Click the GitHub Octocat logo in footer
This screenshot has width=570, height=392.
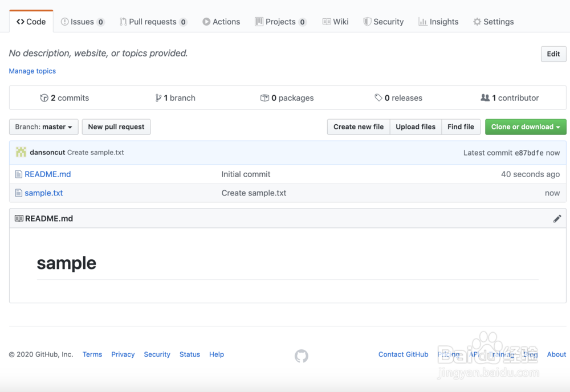pos(302,356)
